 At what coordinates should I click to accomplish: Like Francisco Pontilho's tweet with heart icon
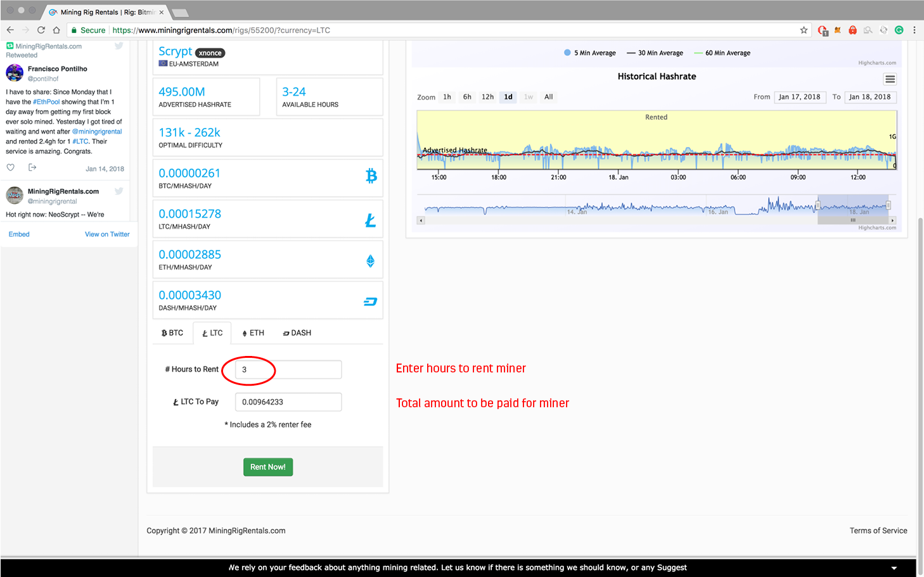click(x=10, y=168)
